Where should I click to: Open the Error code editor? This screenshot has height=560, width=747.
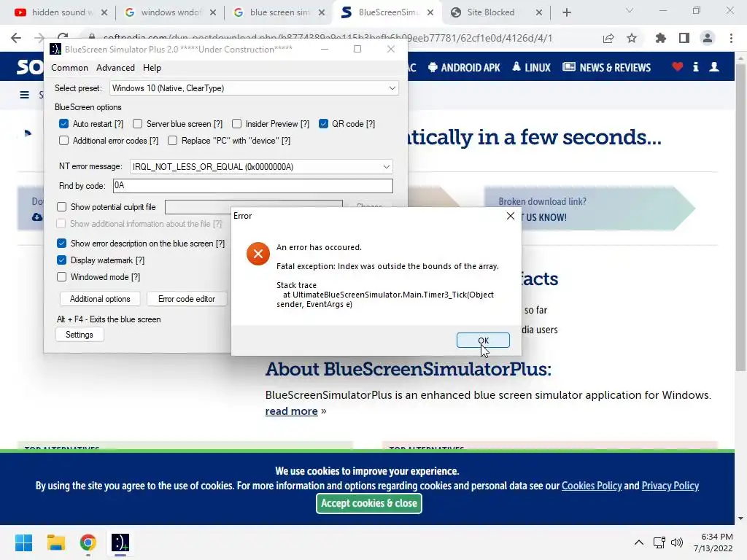pyautogui.click(x=187, y=298)
